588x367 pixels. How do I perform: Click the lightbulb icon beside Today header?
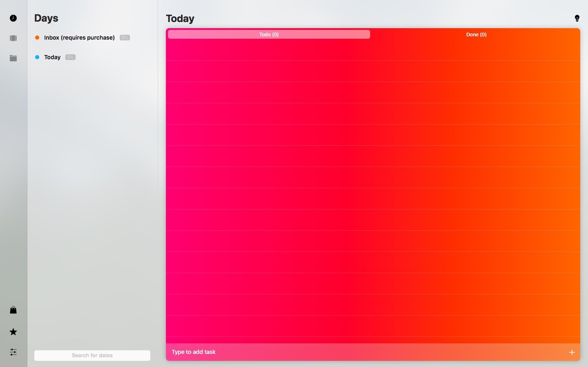(577, 18)
